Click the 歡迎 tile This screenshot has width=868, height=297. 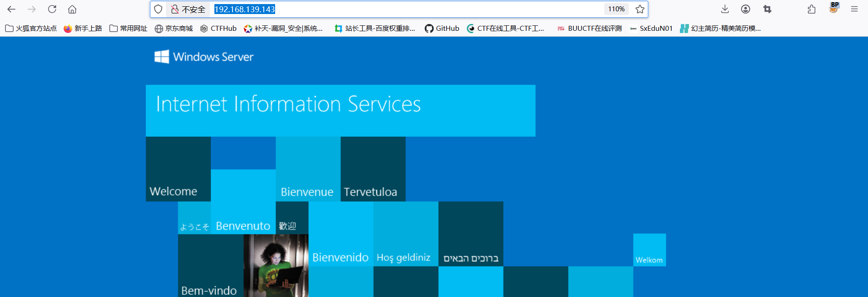tap(292, 218)
